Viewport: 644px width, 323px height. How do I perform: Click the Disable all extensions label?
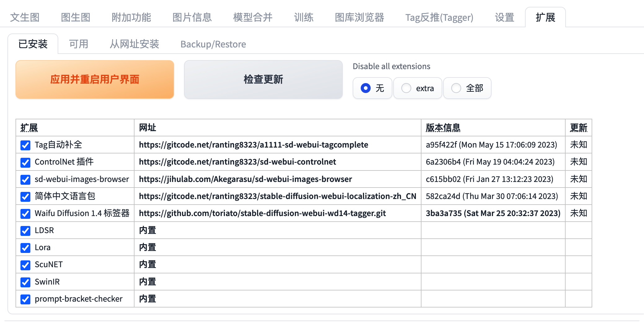pyautogui.click(x=391, y=66)
